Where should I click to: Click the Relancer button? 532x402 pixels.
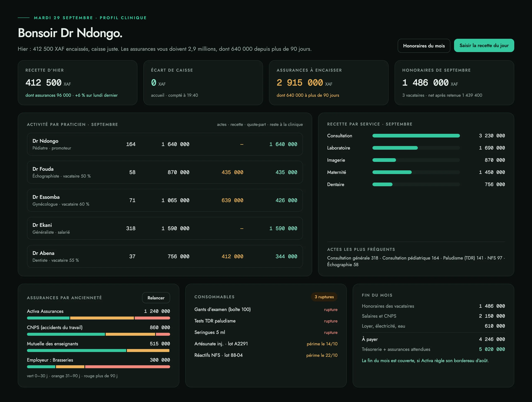click(156, 298)
